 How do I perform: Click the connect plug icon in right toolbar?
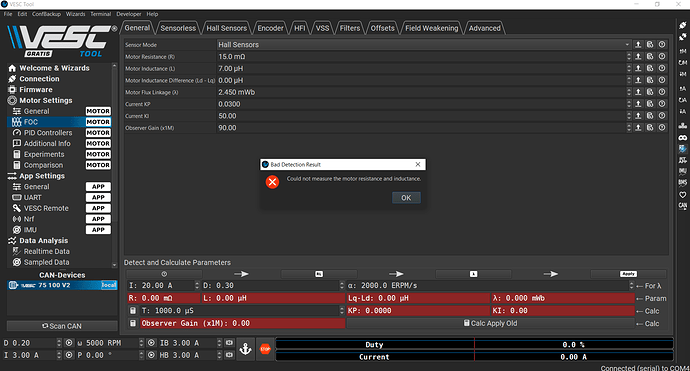click(683, 26)
